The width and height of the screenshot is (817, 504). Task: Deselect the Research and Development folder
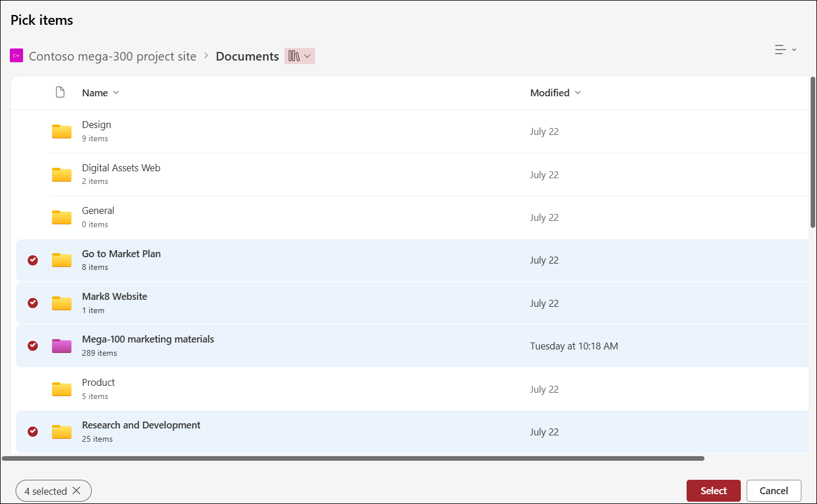[32, 431]
